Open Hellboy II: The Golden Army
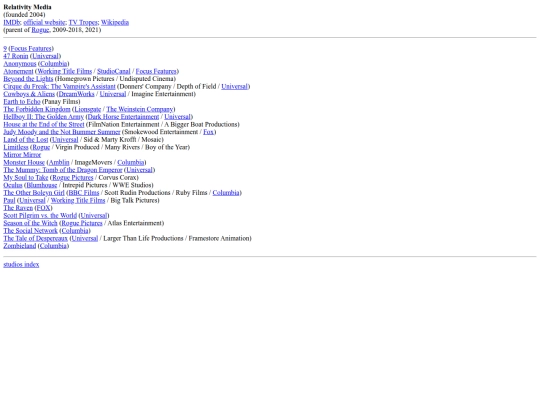 tap(44, 117)
